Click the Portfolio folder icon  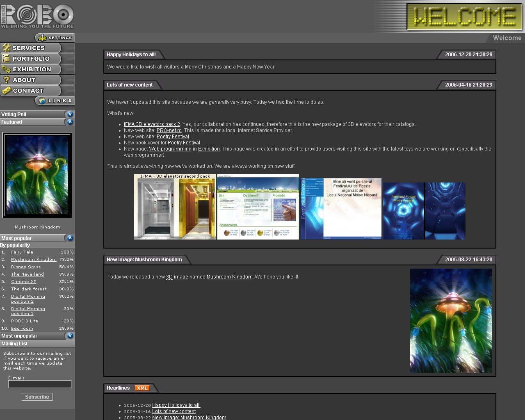pos(6,59)
